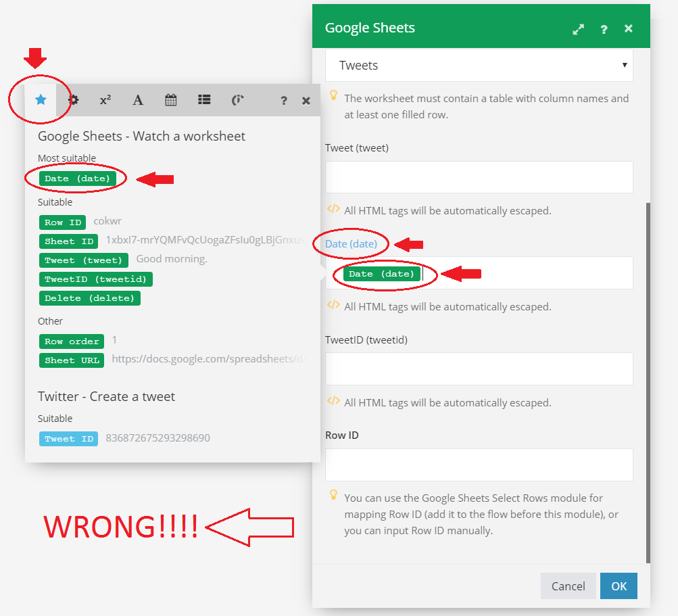Insert the Sheet URL variable tag

click(72, 360)
